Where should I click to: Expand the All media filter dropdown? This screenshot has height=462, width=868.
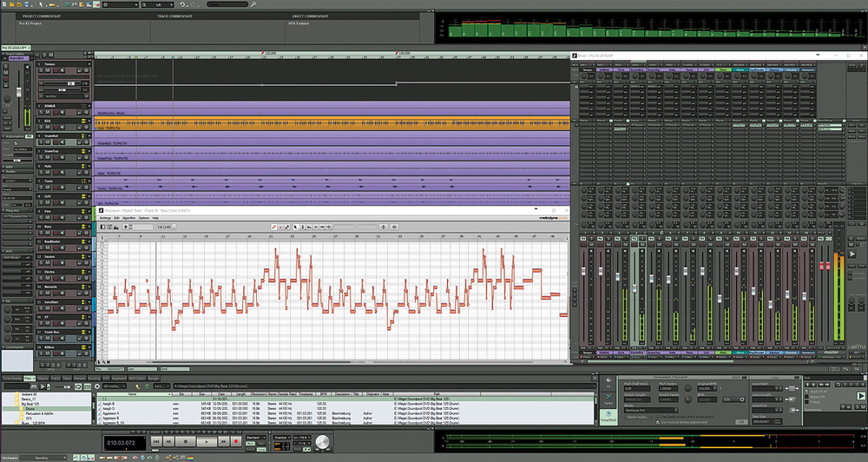115,385
